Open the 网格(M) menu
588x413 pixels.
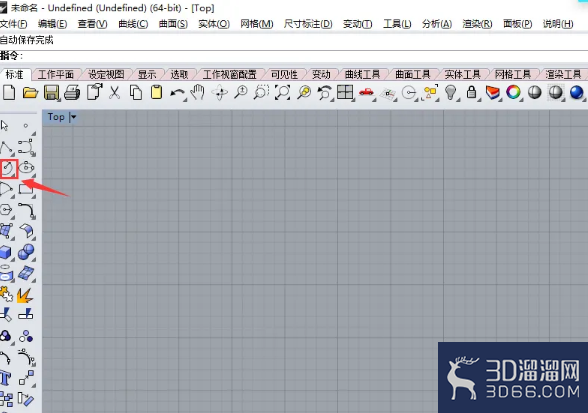click(x=257, y=24)
